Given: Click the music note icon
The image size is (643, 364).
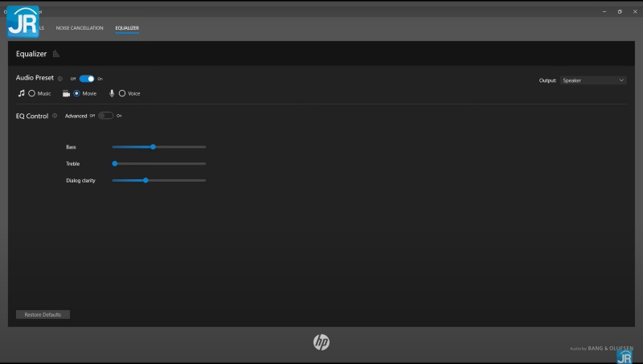Looking at the screenshot, I should (22, 93).
